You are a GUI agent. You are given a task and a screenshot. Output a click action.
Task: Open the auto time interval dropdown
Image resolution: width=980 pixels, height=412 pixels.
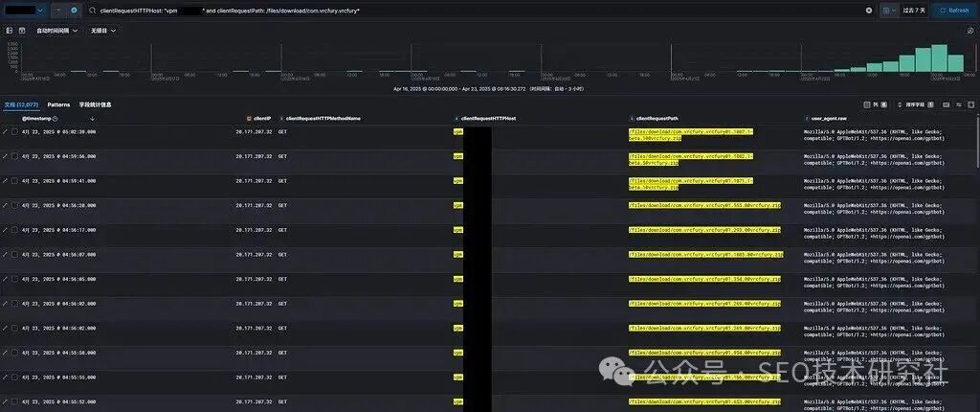[57, 31]
